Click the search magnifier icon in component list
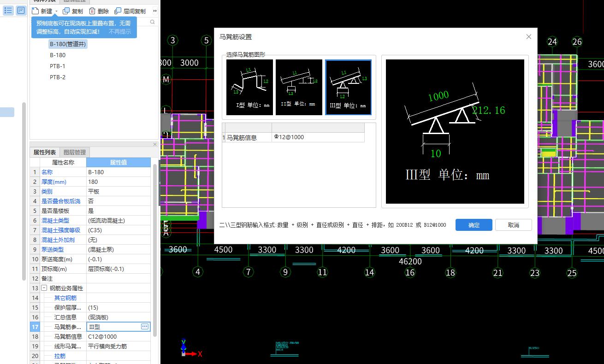This screenshot has height=364, width=604. pos(152,22)
